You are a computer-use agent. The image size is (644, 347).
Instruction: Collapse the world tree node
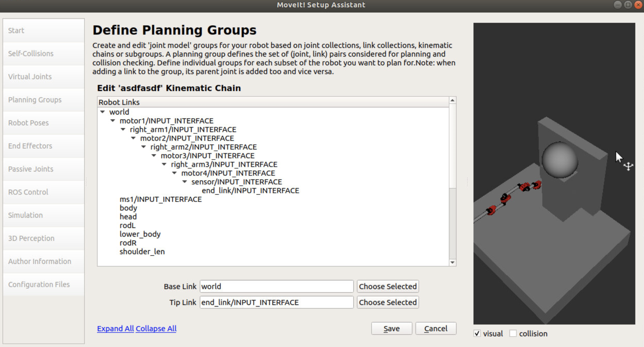click(102, 112)
